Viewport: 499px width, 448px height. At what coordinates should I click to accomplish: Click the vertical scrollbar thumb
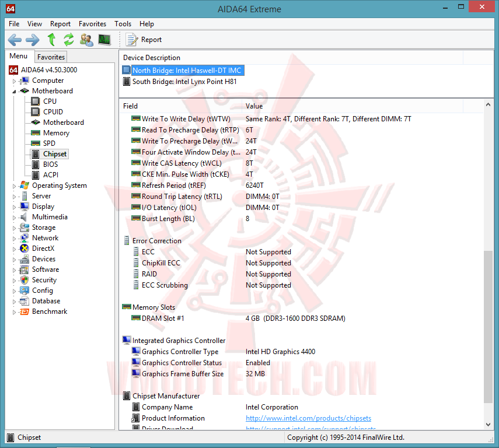[488, 327]
